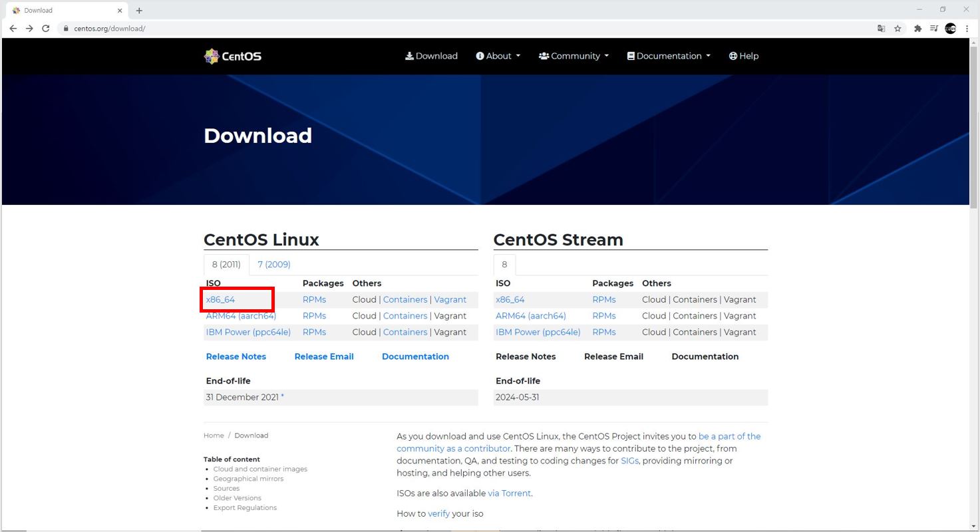Image resolution: width=980 pixels, height=532 pixels.
Task: Open Release Notes link under CentOS Linux
Action: [236, 356]
